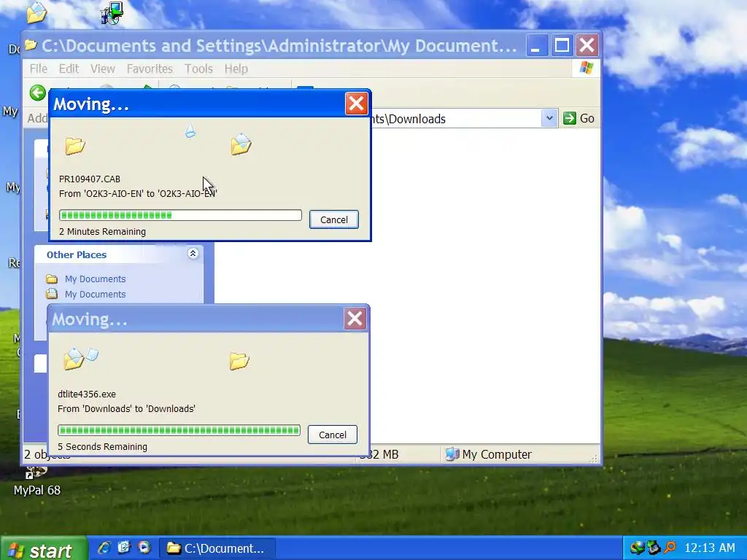Cancel the PR109407.CAB move operation
Image resolution: width=747 pixels, height=560 pixels.
(x=333, y=219)
